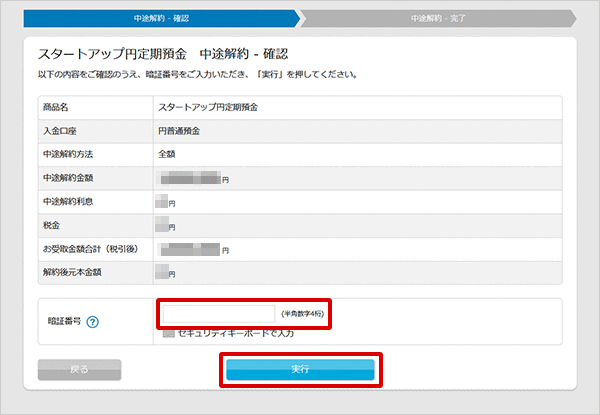This screenshot has width=600, height=415.
Task: Select the 中途解約 - 確認 step tab
Action: tap(160, 18)
